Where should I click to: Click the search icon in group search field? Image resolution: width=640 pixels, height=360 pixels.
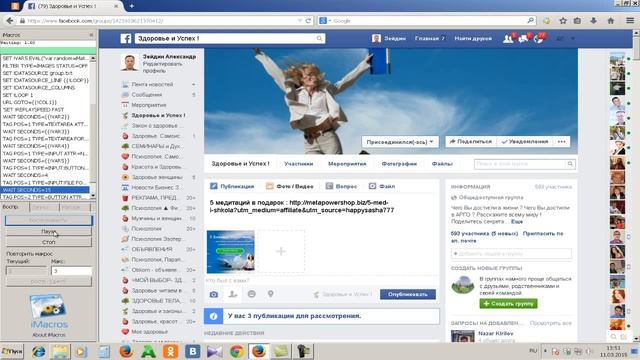[x=570, y=164]
